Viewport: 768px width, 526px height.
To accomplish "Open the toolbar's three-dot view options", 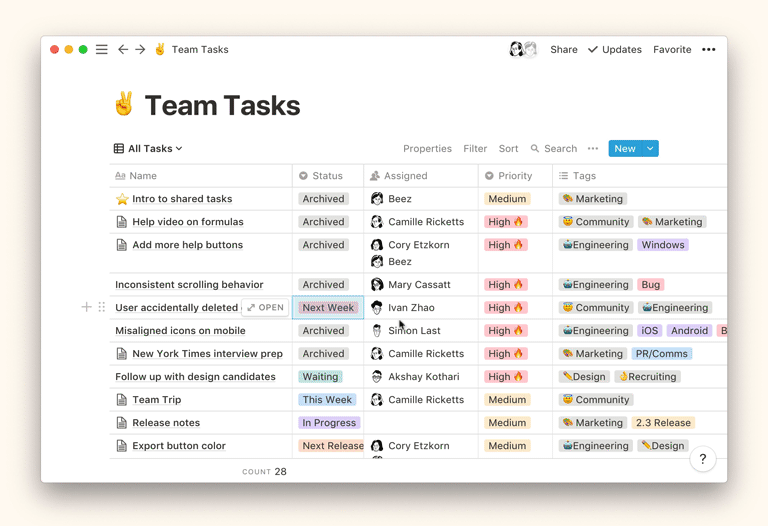I will [593, 148].
